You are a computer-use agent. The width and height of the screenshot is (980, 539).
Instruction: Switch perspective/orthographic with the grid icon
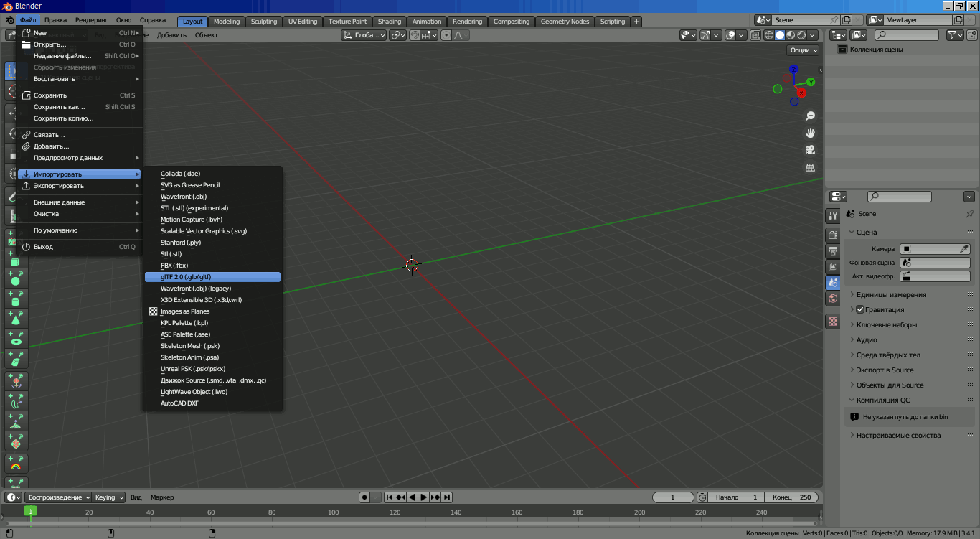point(810,167)
